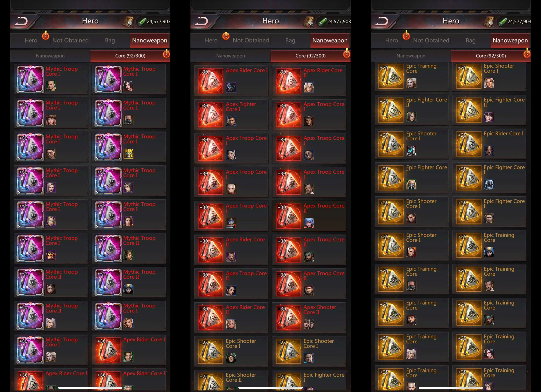This screenshot has height=392, width=541.
Task: Select Epic Rider Core I gold icon
Action: coord(469,143)
